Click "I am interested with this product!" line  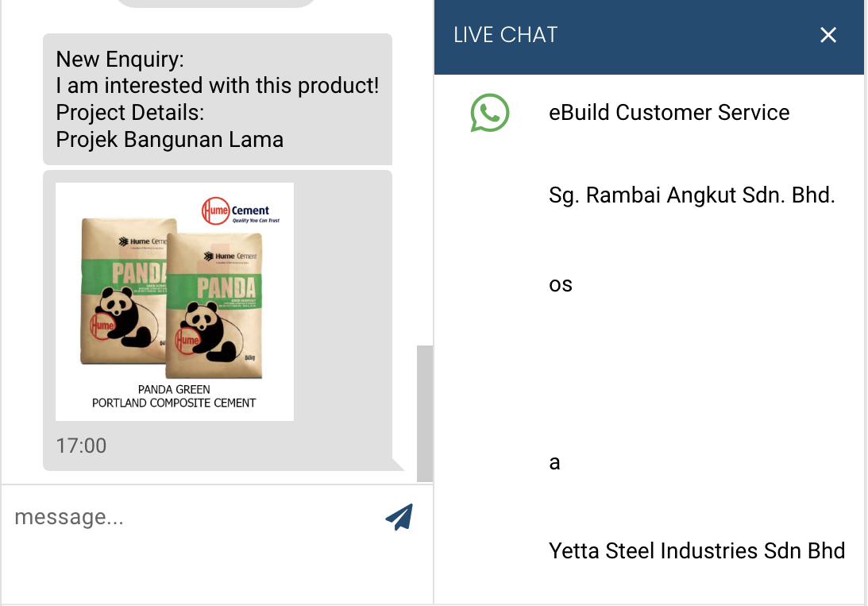tap(218, 86)
